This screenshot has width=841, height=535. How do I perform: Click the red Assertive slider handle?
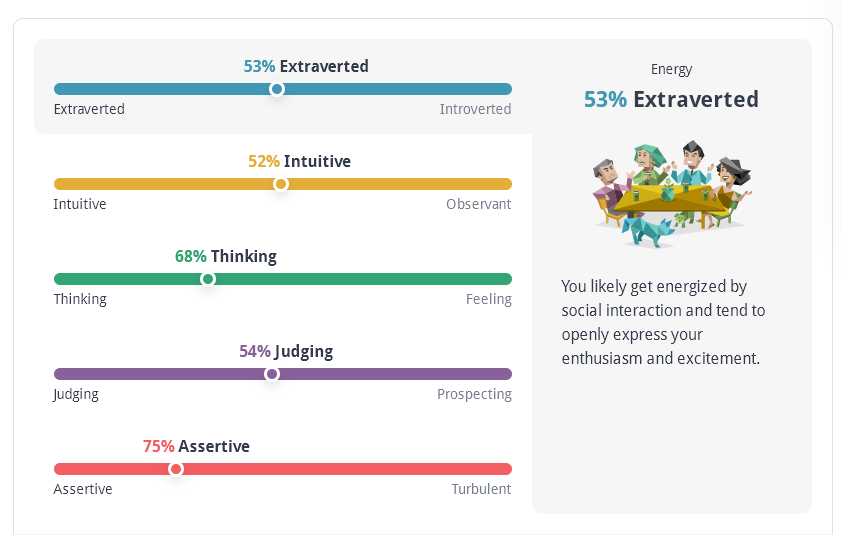pyautogui.click(x=175, y=469)
